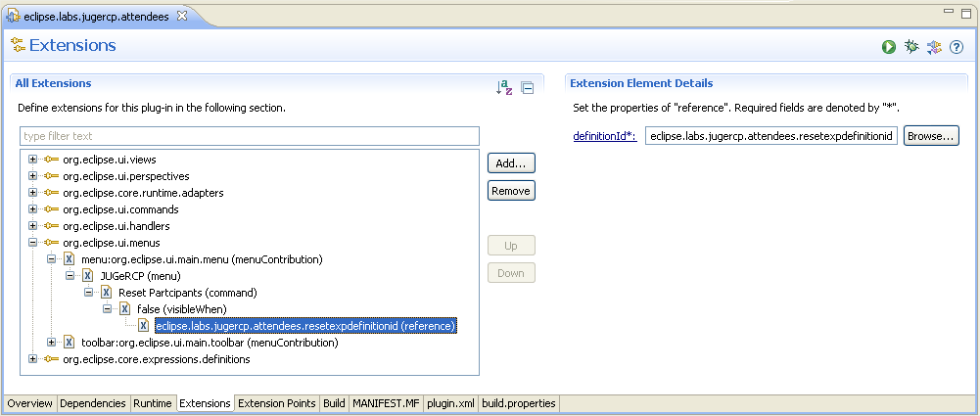Screen dimensions: 980x416
Task: Open help using the question mark icon
Action: (x=957, y=47)
